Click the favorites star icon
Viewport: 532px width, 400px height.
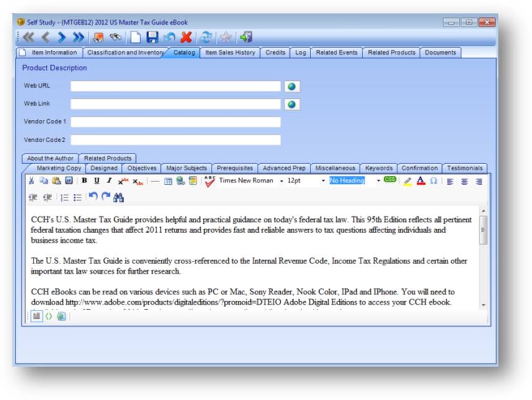(x=225, y=37)
